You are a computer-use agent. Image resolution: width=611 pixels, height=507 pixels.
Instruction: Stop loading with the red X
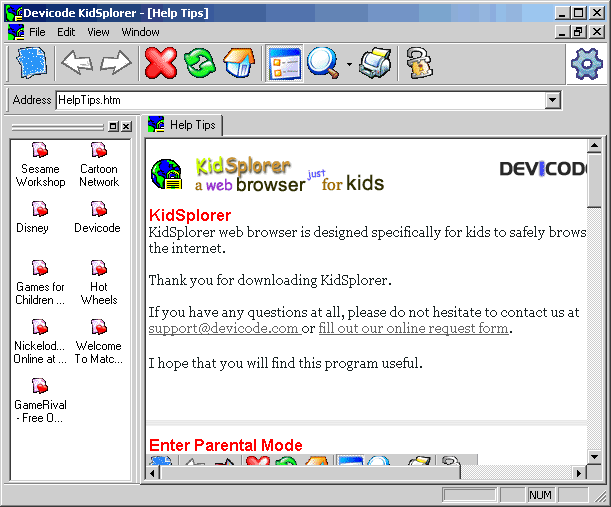click(161, 62)
